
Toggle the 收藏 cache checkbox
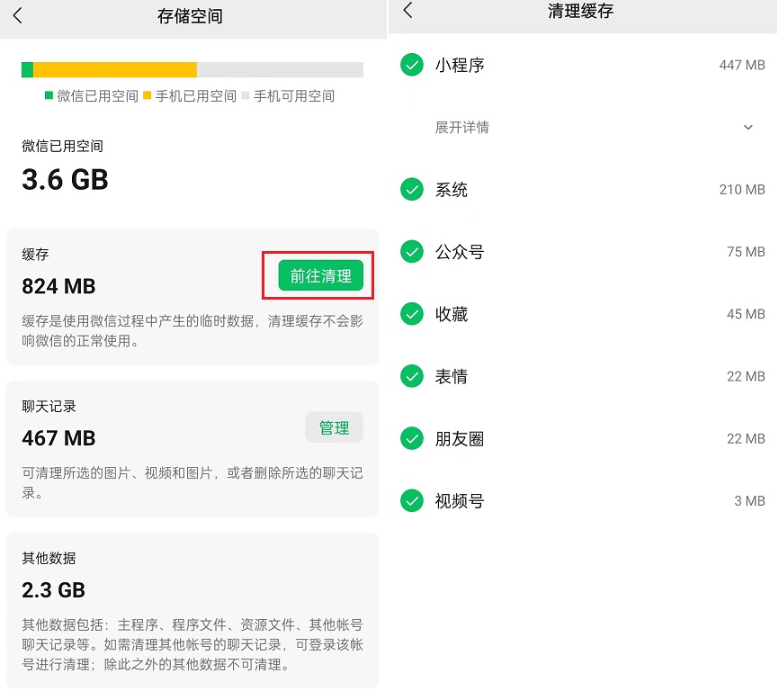pyautogui.click(x=412, y=314)
